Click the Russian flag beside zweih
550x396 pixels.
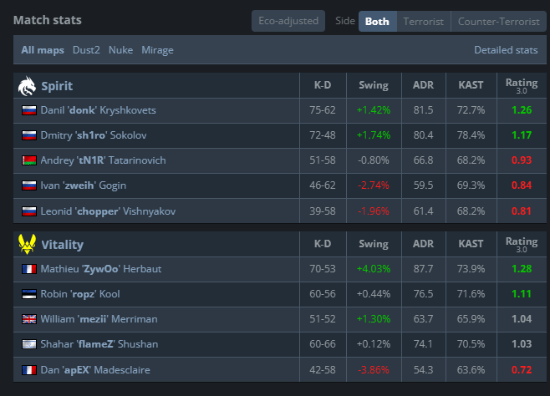29,186
